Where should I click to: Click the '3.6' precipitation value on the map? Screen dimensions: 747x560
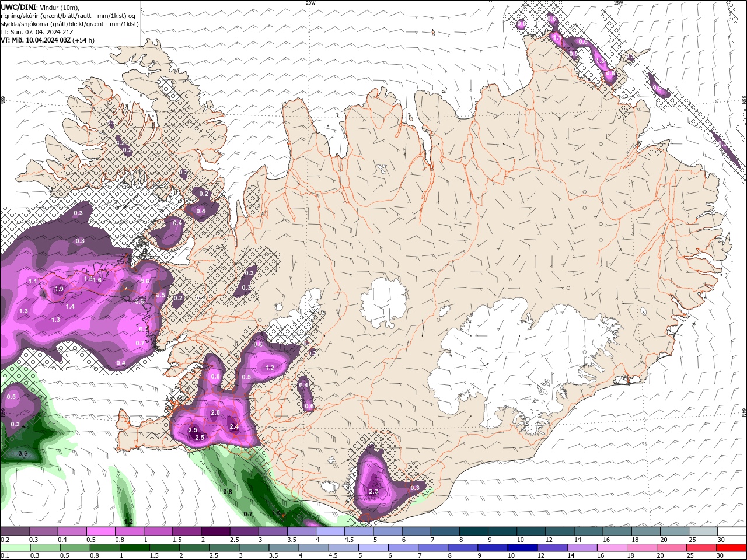[x=23, y=453]
